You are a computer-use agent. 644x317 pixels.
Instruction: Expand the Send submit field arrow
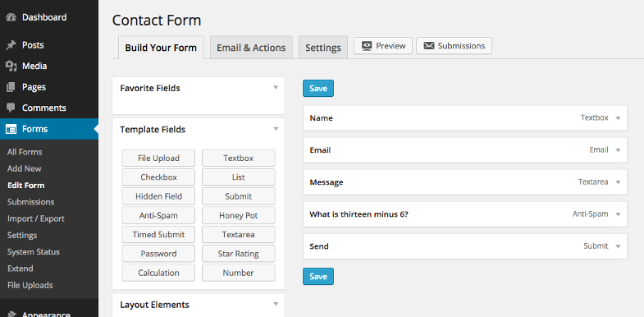pos(618,246)
